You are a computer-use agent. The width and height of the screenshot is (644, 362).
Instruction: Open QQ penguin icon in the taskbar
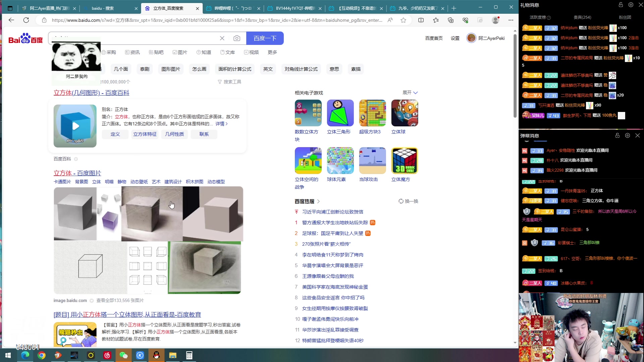pyautogui.click(x=156, y=355)
